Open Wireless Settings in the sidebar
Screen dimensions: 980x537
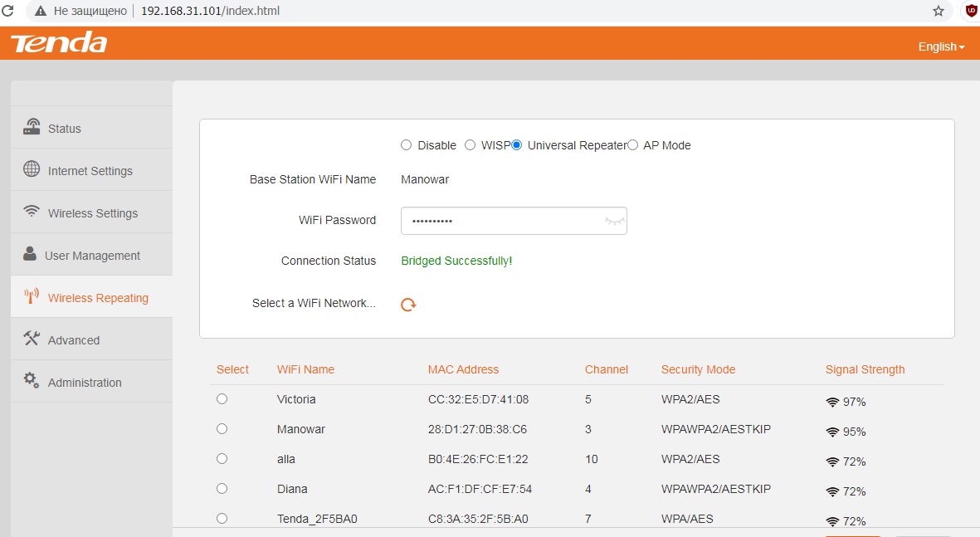(91, 212)
